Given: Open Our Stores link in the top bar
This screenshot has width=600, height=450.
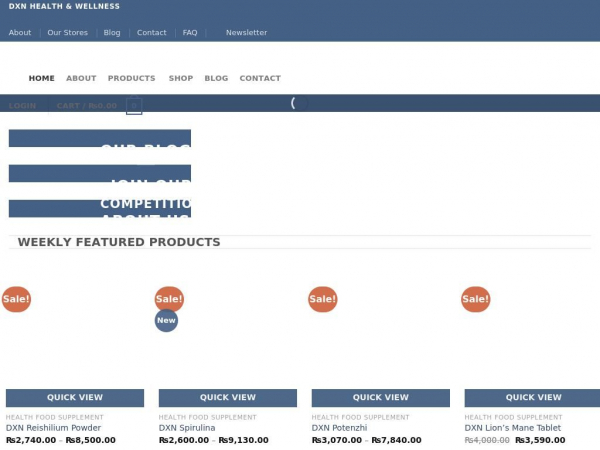Looking at the screenshot, I should click(67, 33).
